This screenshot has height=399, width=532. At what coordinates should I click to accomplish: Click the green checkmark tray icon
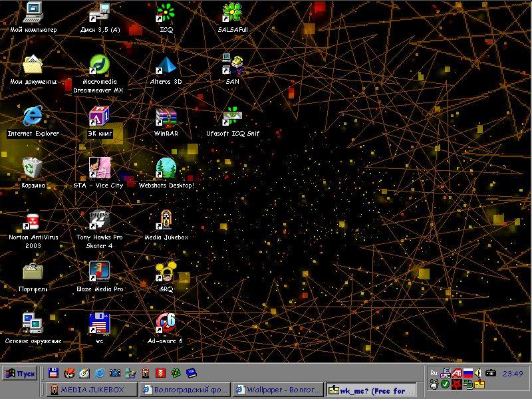tap(445, 384)
